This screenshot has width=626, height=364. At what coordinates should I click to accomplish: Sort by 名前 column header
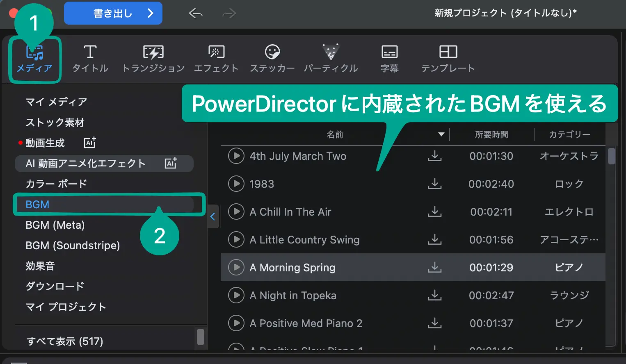click(x=335, y=134)
